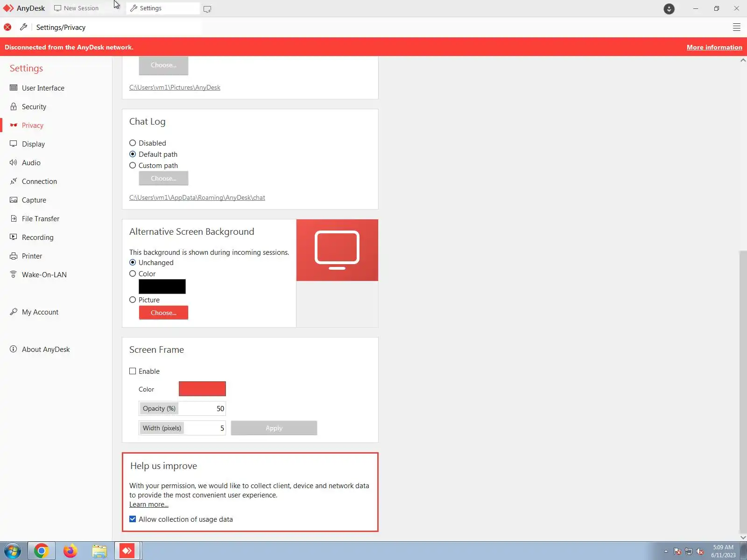The width and height of the screenshot is (747, 560).
Task: Select Color screen background option
Action: point(133,273)
